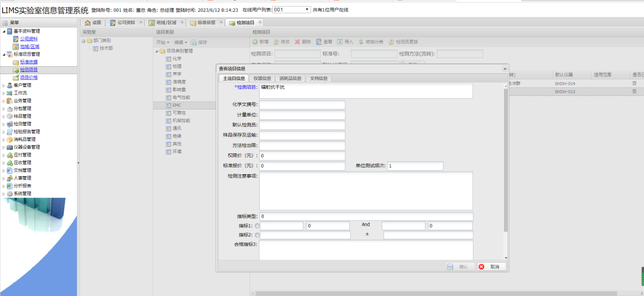Image resolution: width=644 pixels, height=296 pixels.
Task: Click the 应收管理 module icon
Action: pos(10,163)
